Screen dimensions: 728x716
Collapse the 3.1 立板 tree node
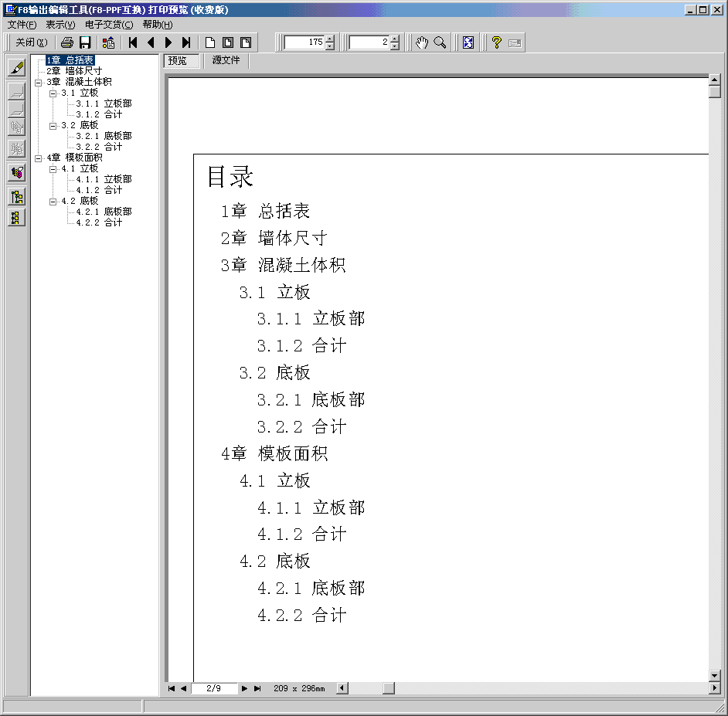(53, 93)
